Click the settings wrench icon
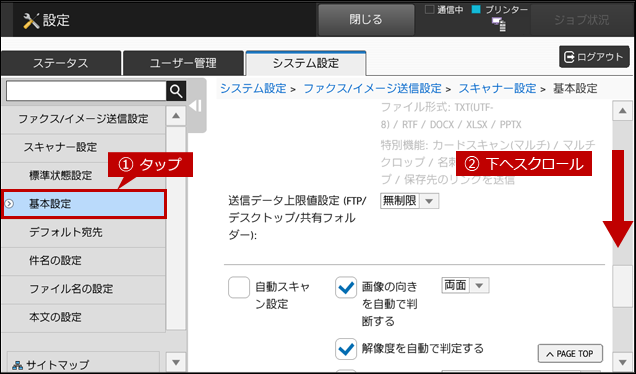The image size is (636, 374). pos(31,20)
